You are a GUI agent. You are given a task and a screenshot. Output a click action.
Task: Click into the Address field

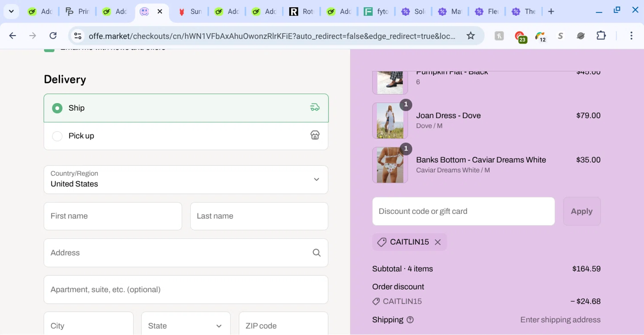(186, 253)
